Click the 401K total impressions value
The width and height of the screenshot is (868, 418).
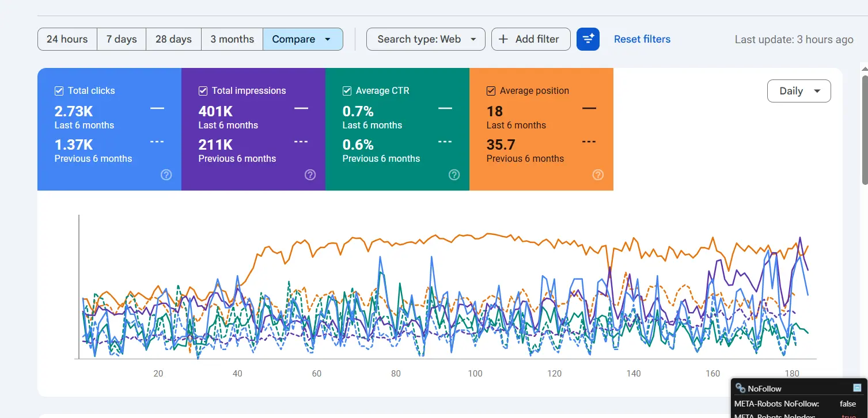pos(215,111)
